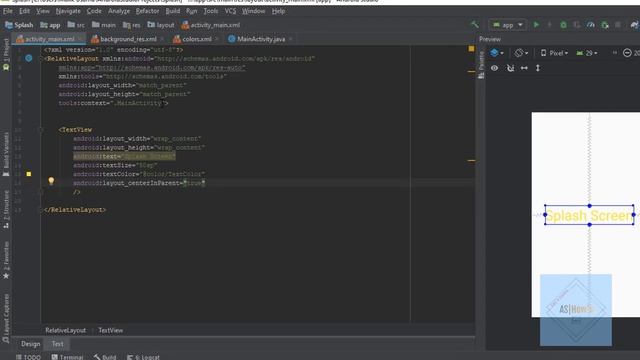Click Attach Debugger to Android Process icon

point(605,25)
